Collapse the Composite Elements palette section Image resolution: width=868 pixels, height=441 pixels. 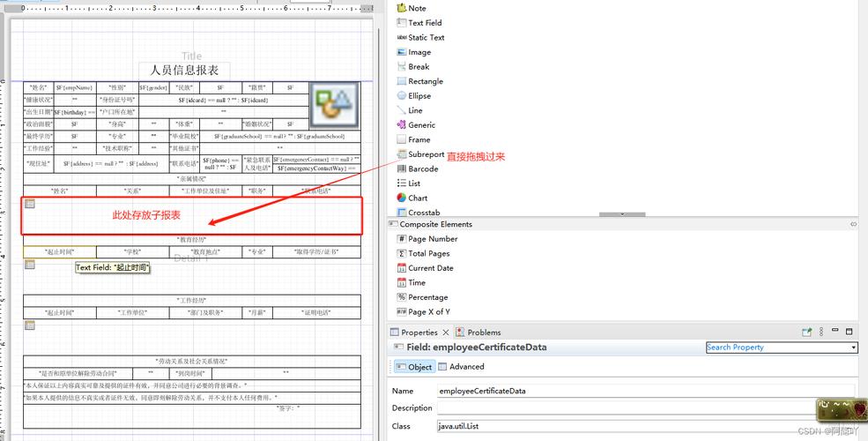pos(852,225)
